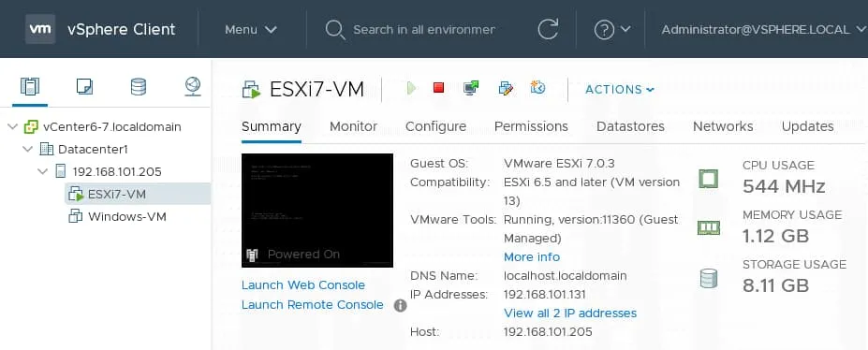Open the Hosts and Clusters view icon
Image resolution: width=868 pixels, height=350 pixels.
[x=30, y=87]
